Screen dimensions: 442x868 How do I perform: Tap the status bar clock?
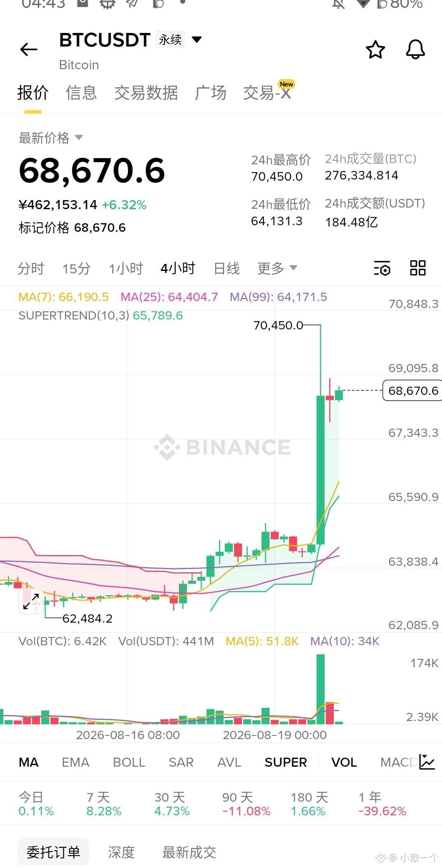43,4
